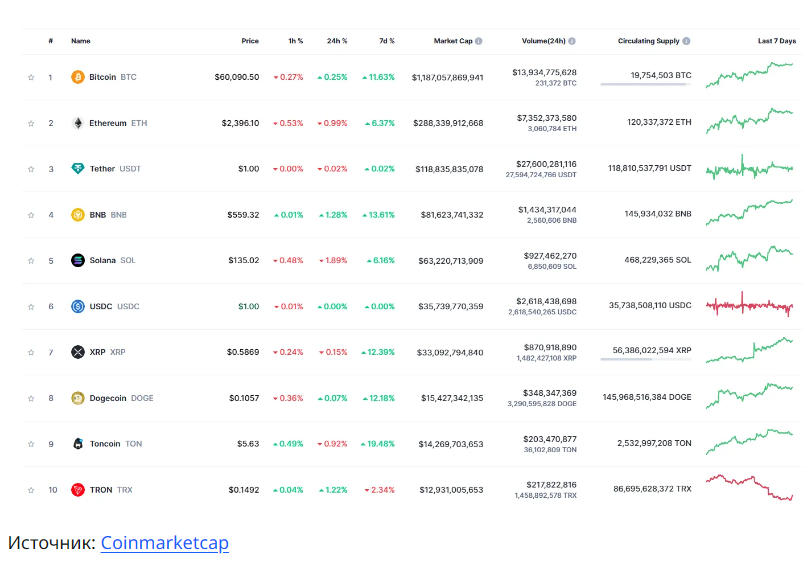Screen dimensions: 812x568
Task: Click the Bitcoin coin logo icon
Action: [x=78, y=77]
